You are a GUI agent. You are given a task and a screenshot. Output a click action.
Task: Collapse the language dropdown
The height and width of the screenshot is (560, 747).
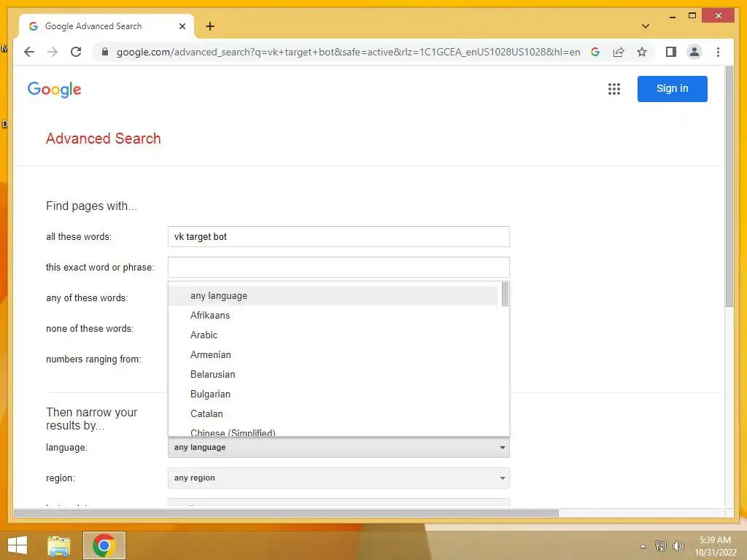(338, 448)
